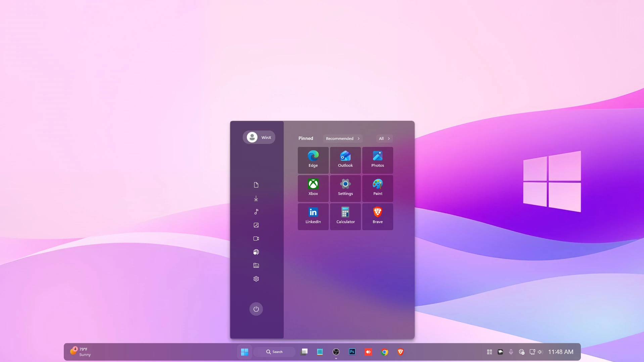Open the red AnyDesk taskbar icon
644x362 pixels.
(x=368, y=352)
